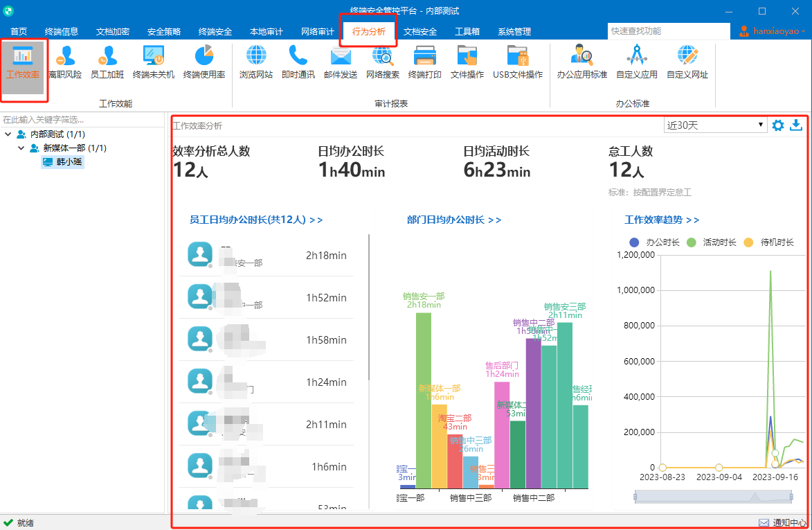Open the gear settings icon beside 近30天
Screen dimensions: 812x530
[778, 125]
